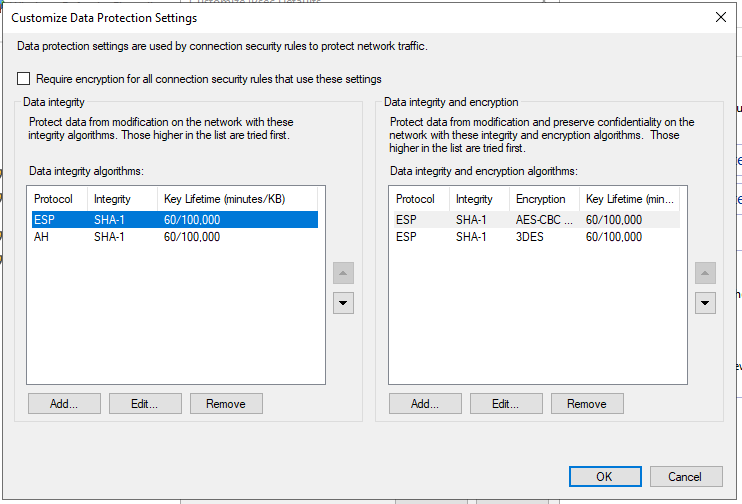The image size is (742, 504).
Task: Move encryption algorithm down with arrow button
Action: coord(705,303)
